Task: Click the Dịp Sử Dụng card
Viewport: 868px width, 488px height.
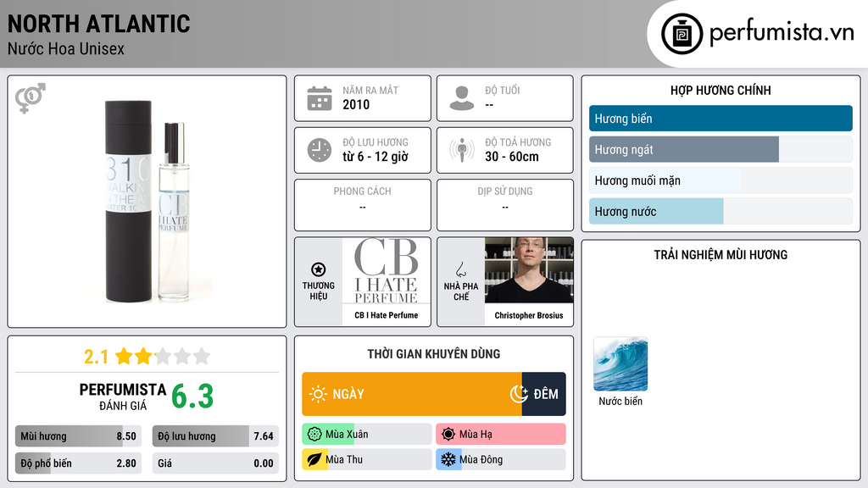Action: (505, 205)
